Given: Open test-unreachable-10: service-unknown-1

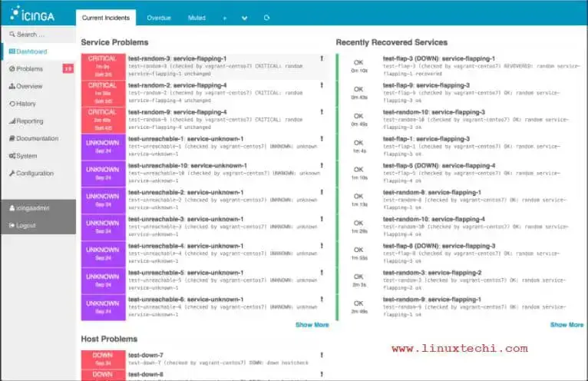Looking at the screenshot, I should point(187,166).
